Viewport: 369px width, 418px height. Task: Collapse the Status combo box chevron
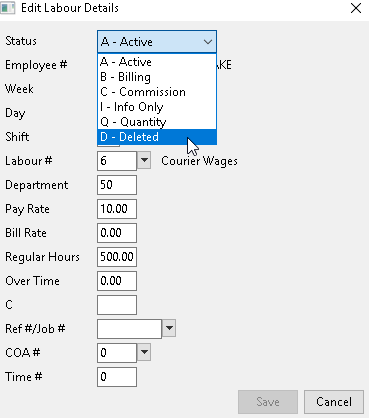(208, 42)
